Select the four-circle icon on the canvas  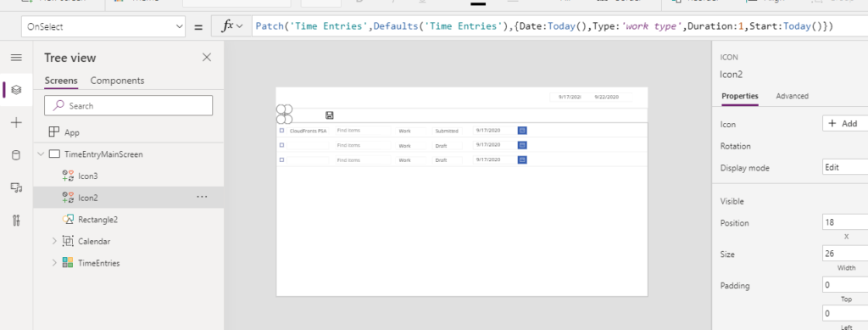pos(284,115)
